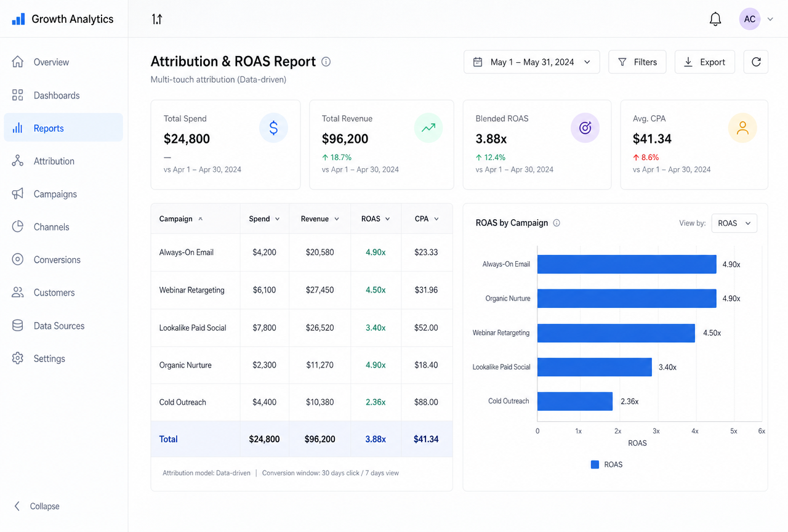Click the Customers people icon

(x=18, y=292)
